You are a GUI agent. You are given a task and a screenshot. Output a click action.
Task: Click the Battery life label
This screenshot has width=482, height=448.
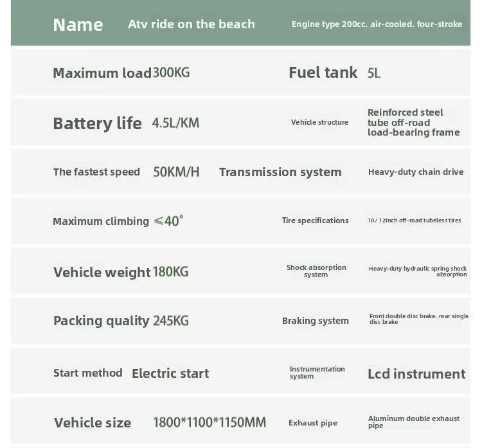pyautogui.click(x=98, y=123)
